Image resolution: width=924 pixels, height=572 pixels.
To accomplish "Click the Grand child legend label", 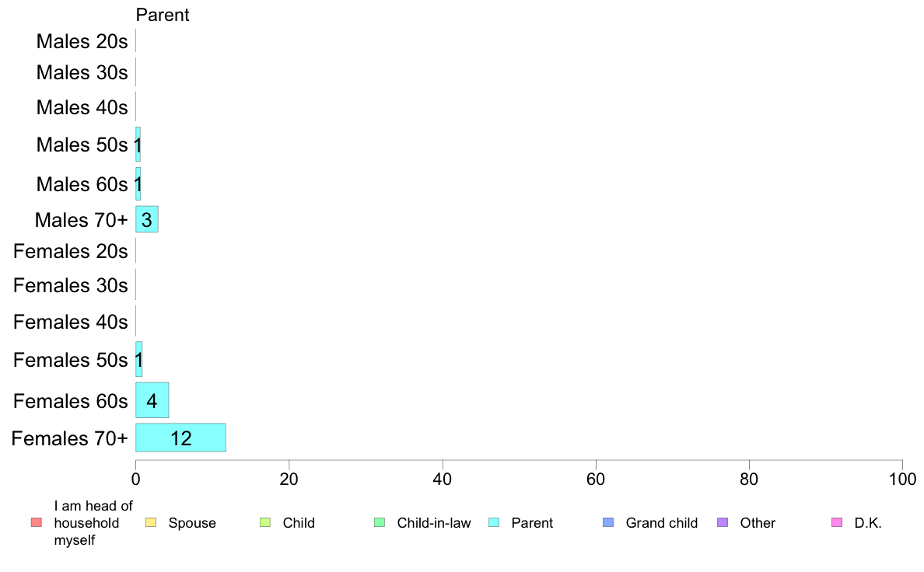I will (x=662, y=522).
